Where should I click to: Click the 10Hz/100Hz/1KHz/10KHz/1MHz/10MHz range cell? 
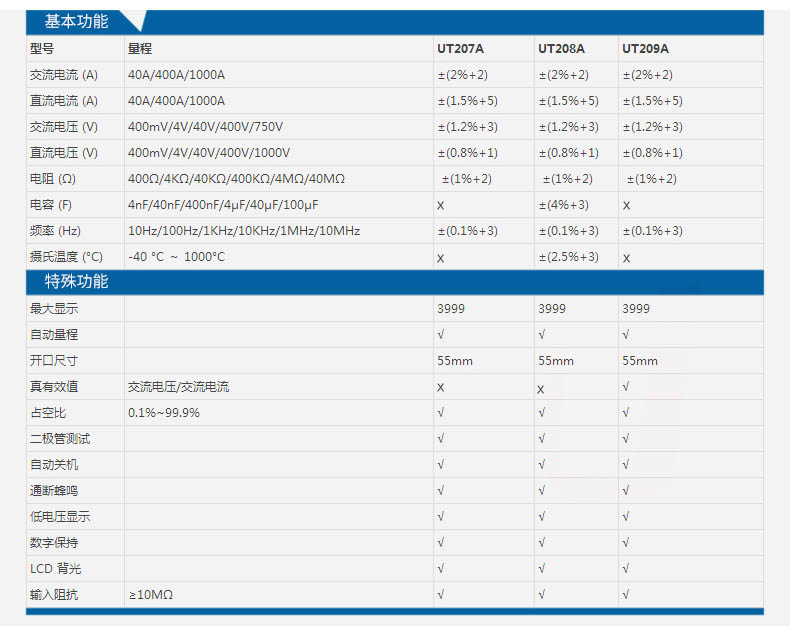tap(244, 231)
